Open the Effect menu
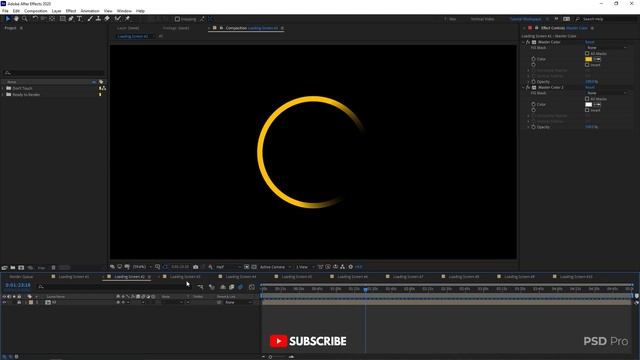The image size is (640, 360). pyautogui.click(x=71, y=11)
